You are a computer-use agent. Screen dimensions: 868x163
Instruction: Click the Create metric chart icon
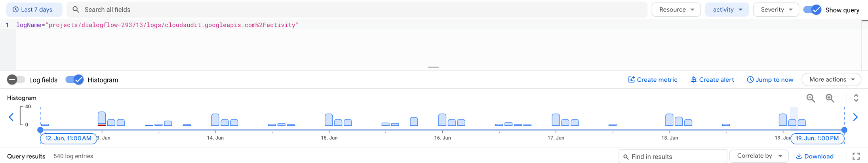(631, 79)
